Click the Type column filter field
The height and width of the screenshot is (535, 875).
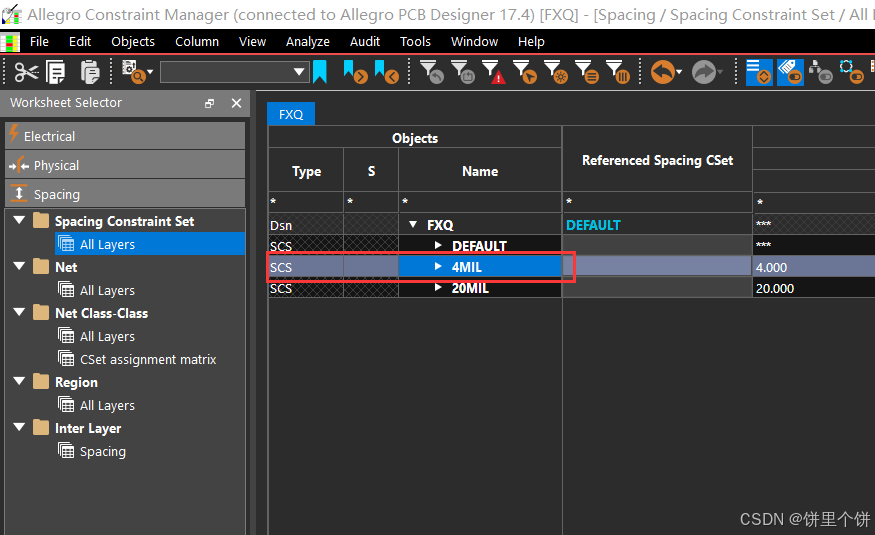[306, 201]
